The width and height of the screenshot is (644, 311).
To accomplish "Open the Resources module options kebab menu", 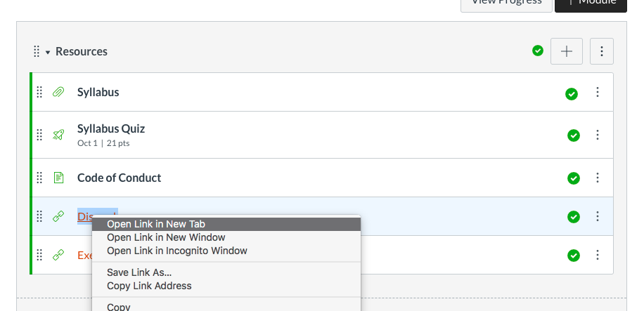I will 601,51.
